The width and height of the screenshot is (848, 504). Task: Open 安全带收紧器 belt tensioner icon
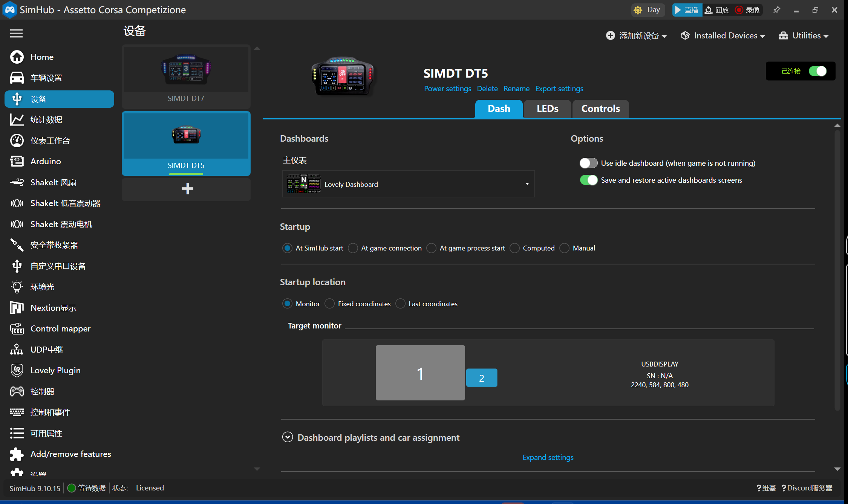pos(17,245)
